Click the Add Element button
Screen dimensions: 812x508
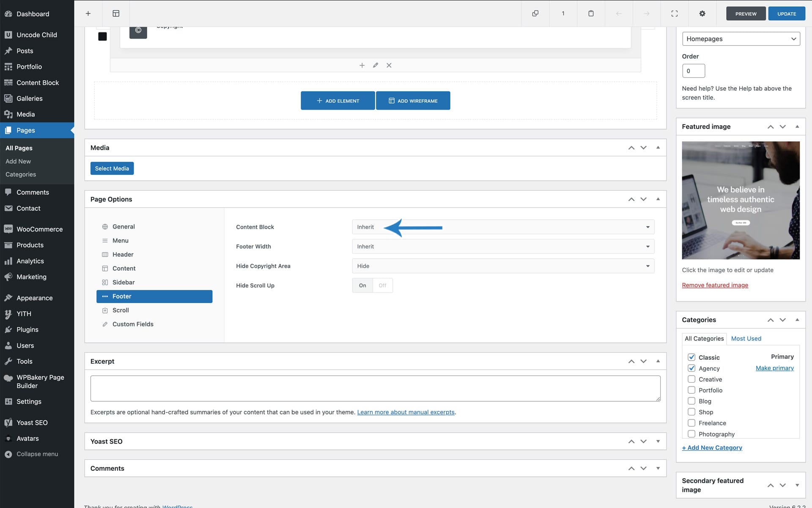coord(337,101)
